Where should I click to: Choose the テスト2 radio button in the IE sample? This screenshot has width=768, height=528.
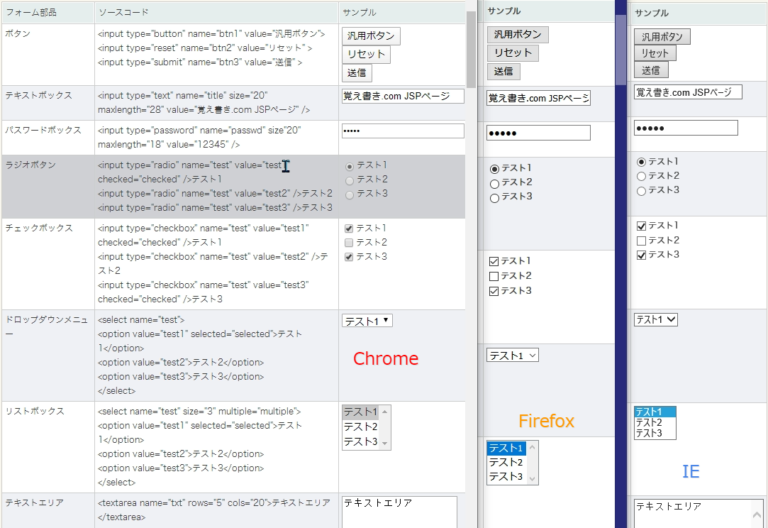click(641, 176)
